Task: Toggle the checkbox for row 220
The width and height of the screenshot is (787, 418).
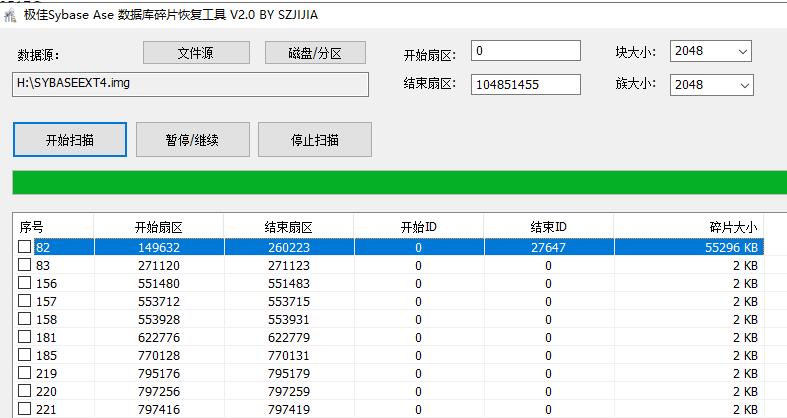Action: click(25, 391)
